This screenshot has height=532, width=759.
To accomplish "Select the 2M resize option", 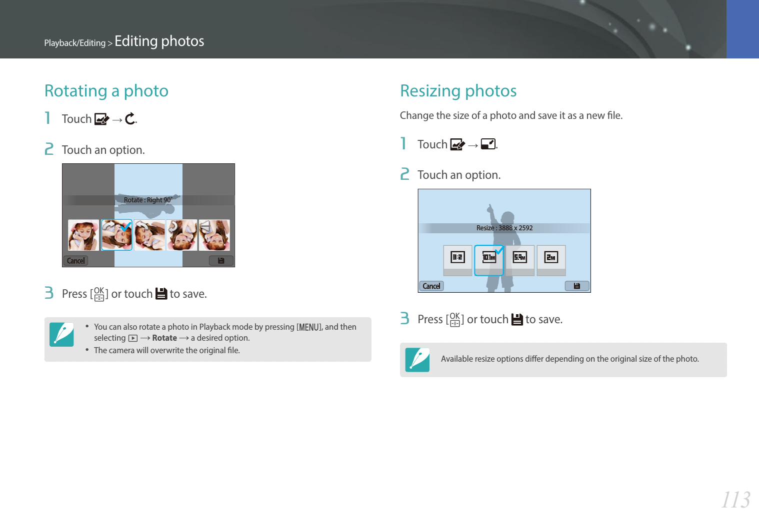I will 551,260.
